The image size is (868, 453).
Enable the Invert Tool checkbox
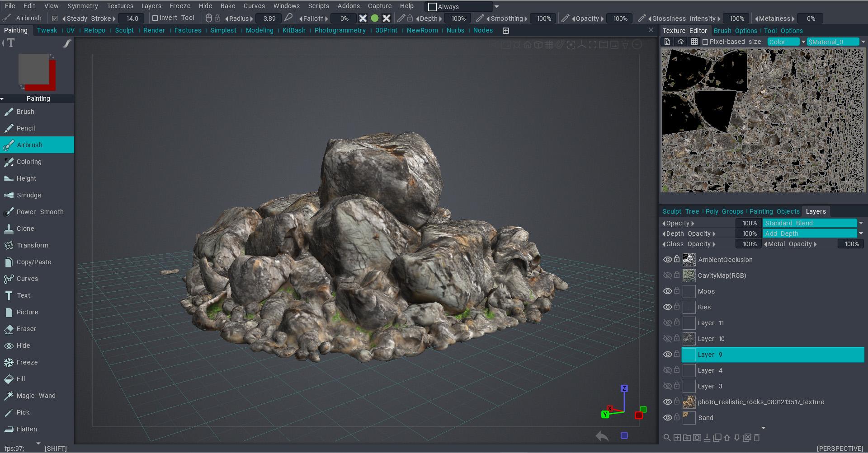155,18
